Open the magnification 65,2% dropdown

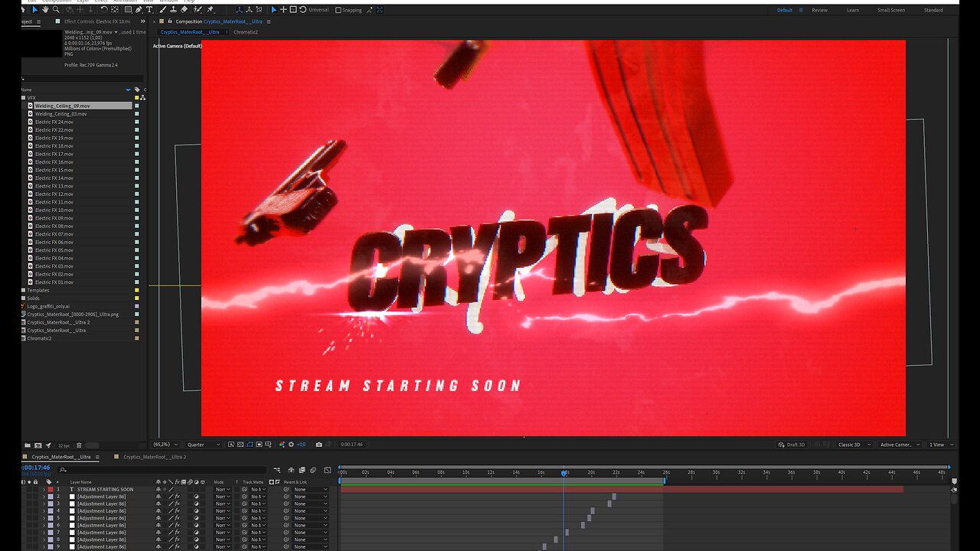coord(165,445)
